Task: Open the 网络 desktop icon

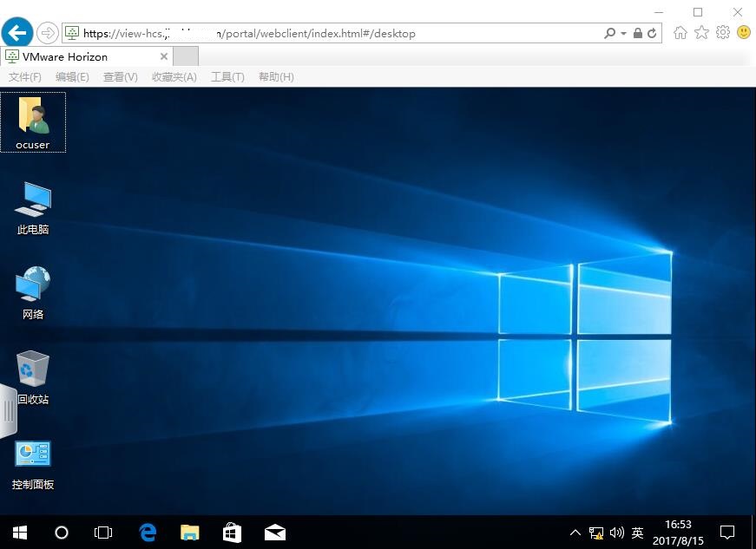Action: click(32, 286)
